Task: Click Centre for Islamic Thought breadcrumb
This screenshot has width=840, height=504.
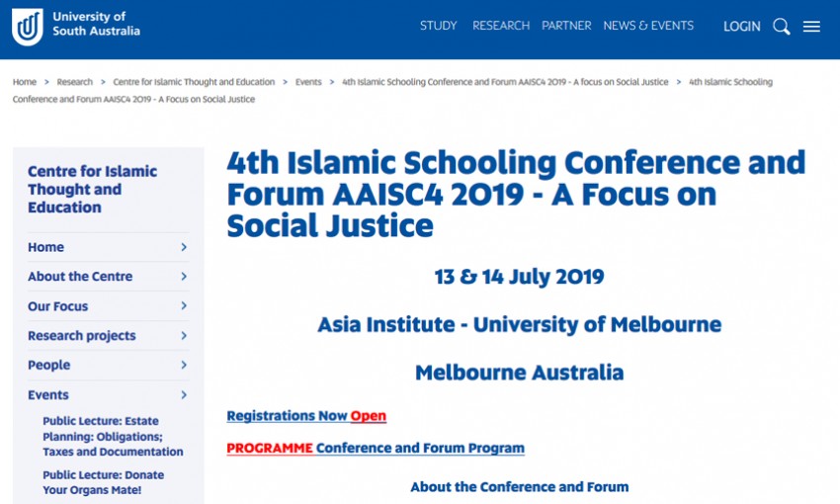Action: (x=194, y=82)
